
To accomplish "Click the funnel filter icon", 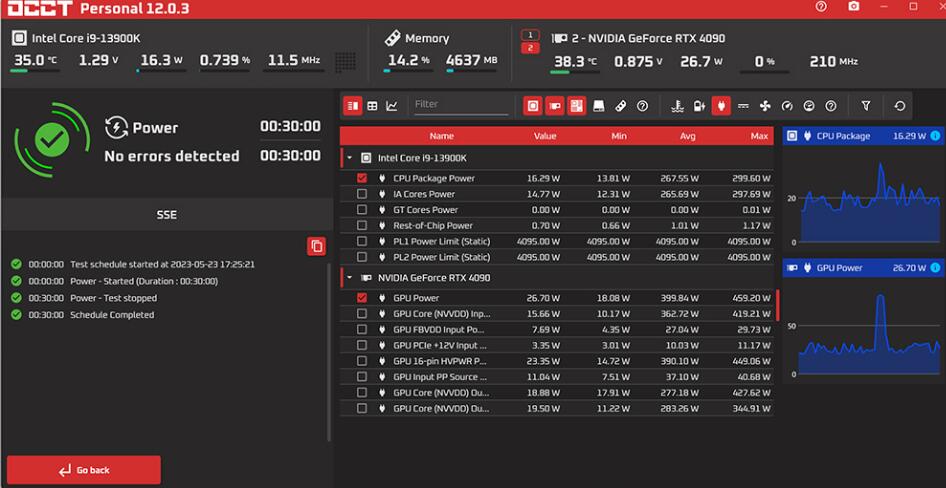I will [x=866, y=105].
